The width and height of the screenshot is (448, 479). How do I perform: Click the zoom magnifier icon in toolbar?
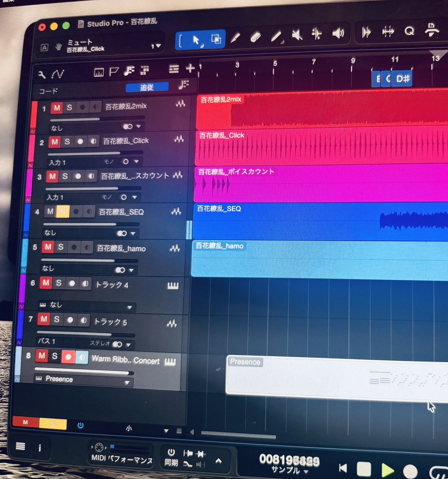point(409,31)
